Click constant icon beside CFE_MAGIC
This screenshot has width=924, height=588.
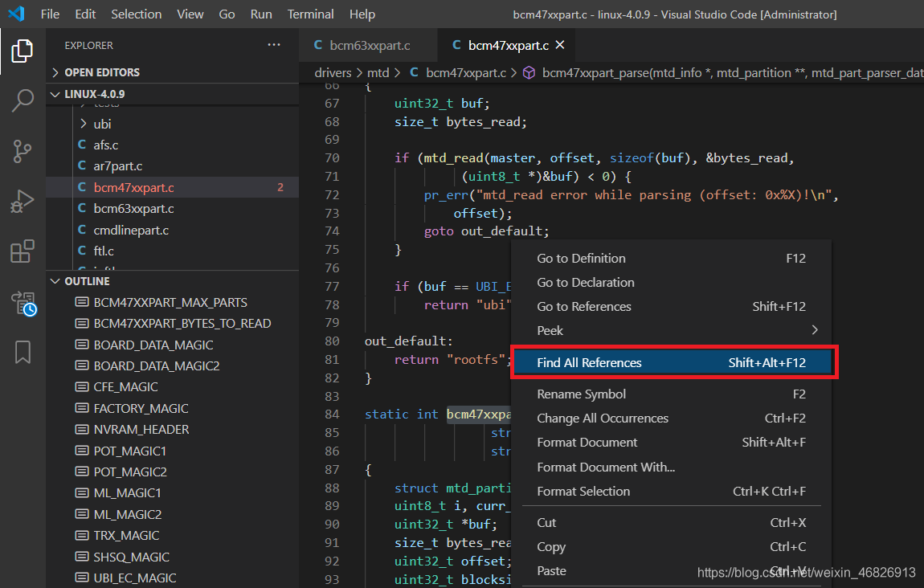82,386
